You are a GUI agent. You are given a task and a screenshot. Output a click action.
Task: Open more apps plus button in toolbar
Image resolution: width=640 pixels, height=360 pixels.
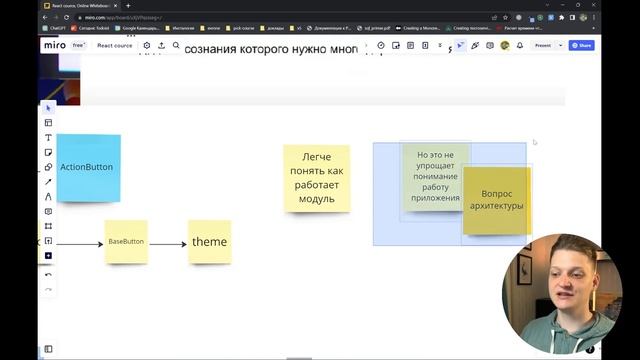click(48, 256)
